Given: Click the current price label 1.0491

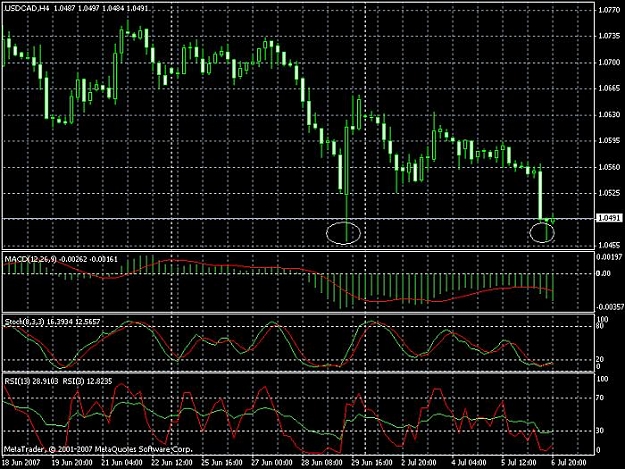Looking at the screenshot, I should click(x=610, y=218).
